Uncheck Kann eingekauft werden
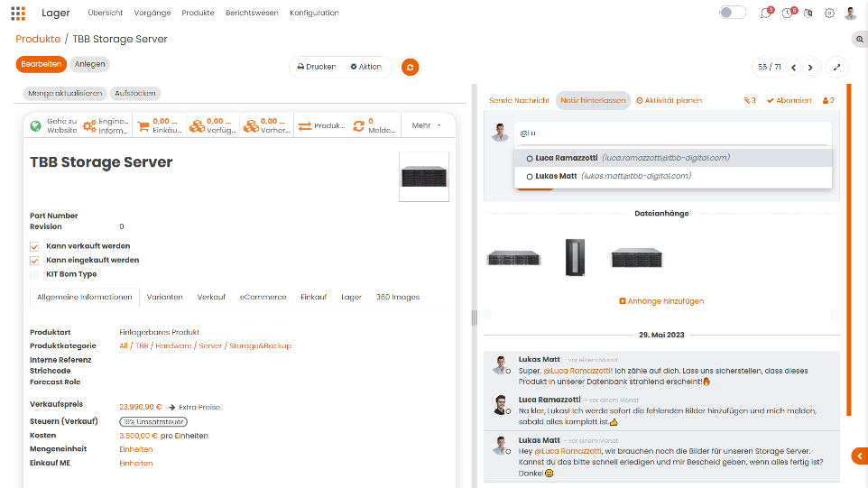868x488 pixels. coord(34,260)
